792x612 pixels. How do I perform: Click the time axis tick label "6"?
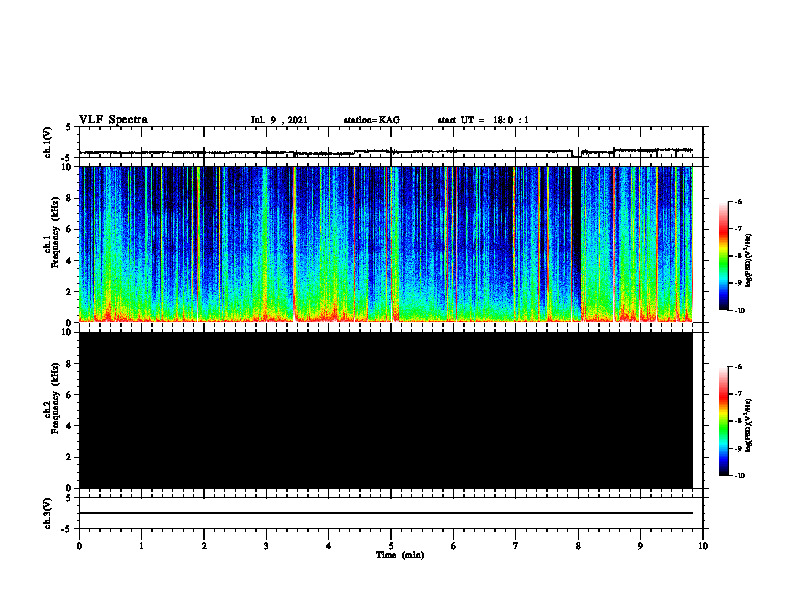(x=454, y=546)
